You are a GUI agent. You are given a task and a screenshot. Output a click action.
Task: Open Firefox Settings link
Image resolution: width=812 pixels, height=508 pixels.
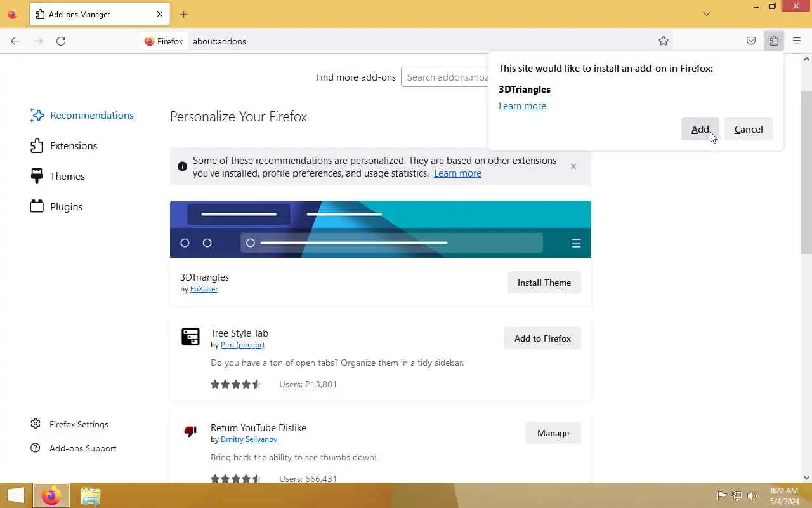pyautogui.click(x=79, y=424)
